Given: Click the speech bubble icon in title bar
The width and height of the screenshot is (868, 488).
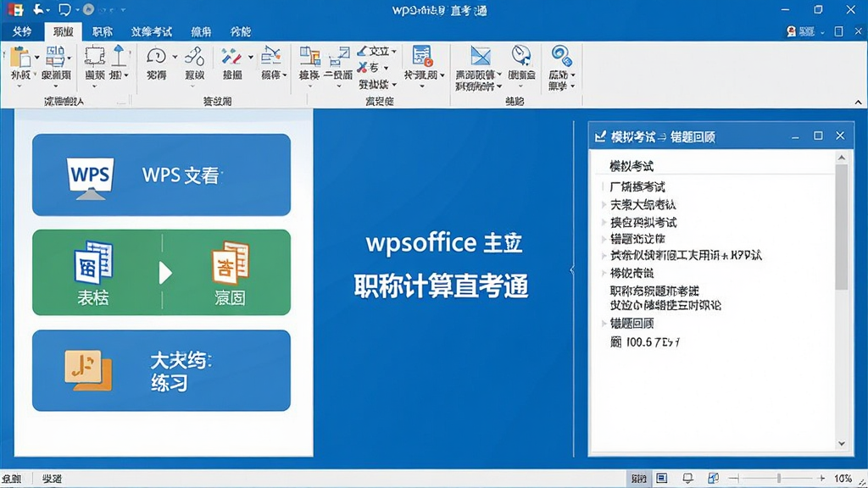Looking at the screenshot, I should click(x=64, y=9).
